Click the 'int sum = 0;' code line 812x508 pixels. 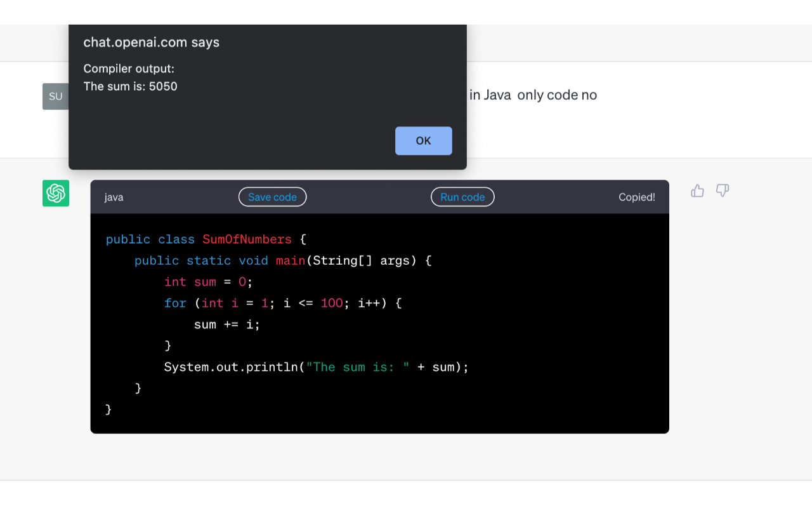[209, 282]
